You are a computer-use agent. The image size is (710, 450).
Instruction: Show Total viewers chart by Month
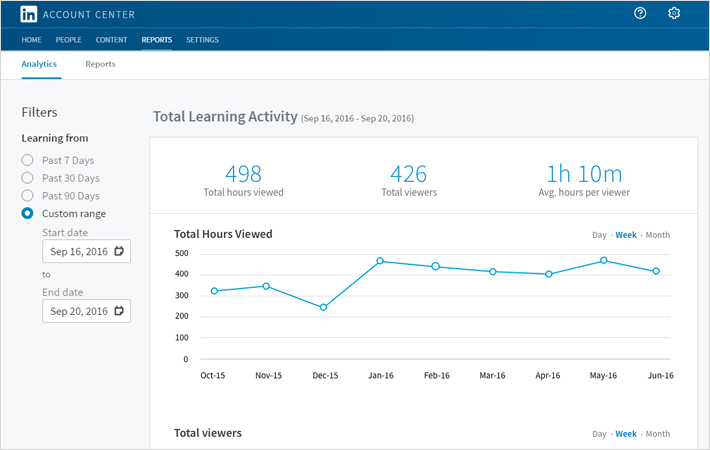[657, 434]
